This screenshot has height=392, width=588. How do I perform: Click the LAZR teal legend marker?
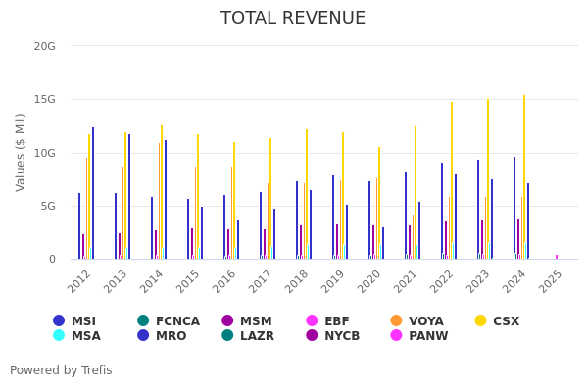pyautogui.click(x=227, y=336)
